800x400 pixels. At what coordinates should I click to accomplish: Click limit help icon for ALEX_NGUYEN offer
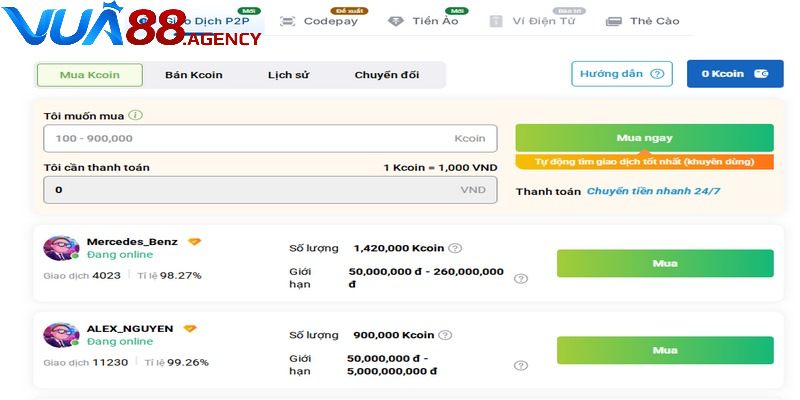pos(520,366)
